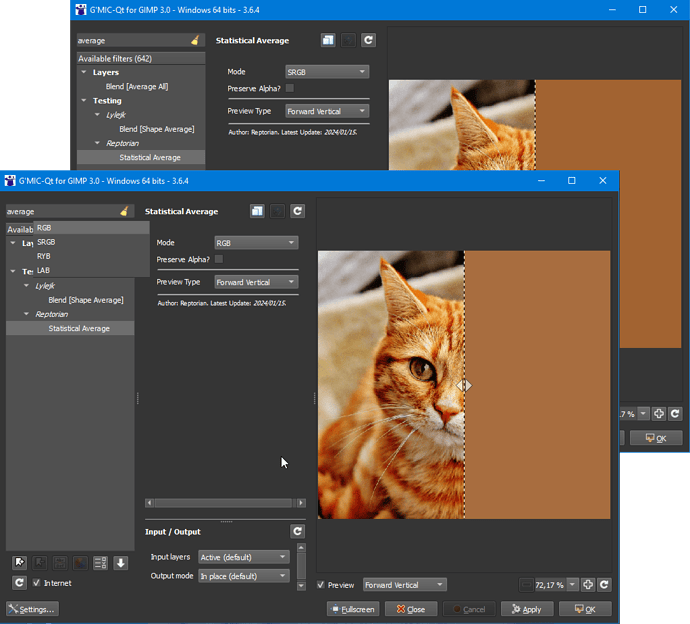This screenshot has width=690, height=624.
Task: Click the filter selection mode list icon
Action: click(100, 563)
